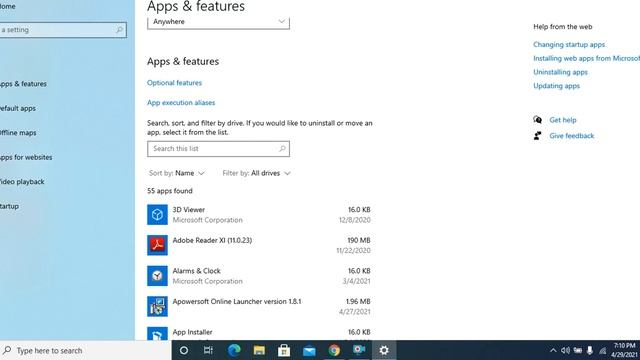
Task: Click the Give feedback link
Action: point(571,136)
